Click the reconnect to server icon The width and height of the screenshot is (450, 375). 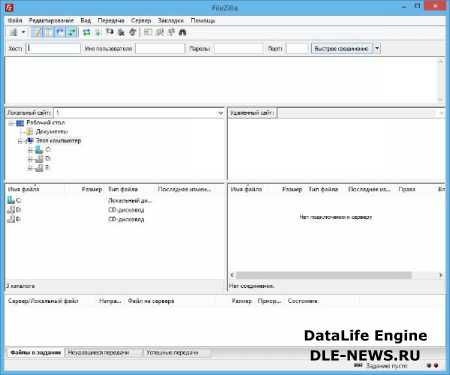click(x=133, y=32)
